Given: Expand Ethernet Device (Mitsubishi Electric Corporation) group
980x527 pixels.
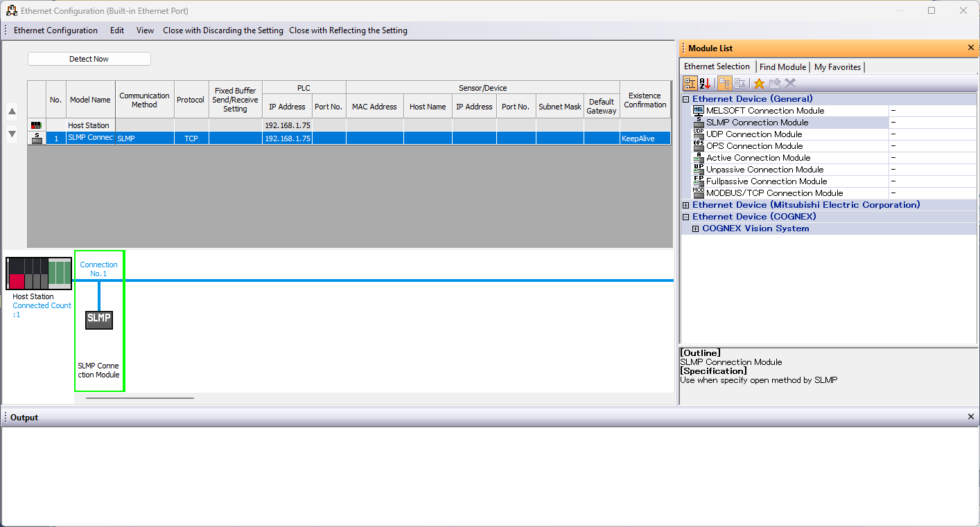Looking at the screenshot, I should 686,205.
